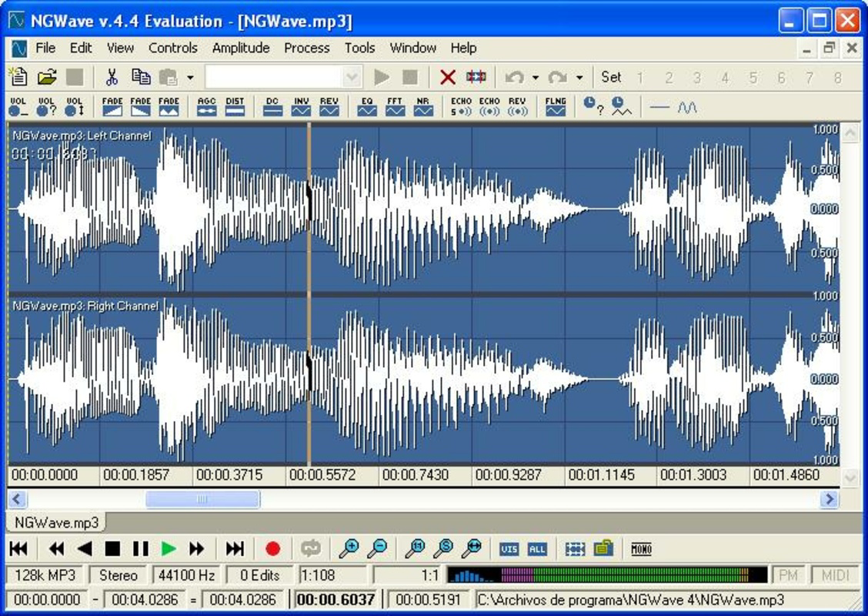Copy selection with the Copy icon

coord(141,77)
